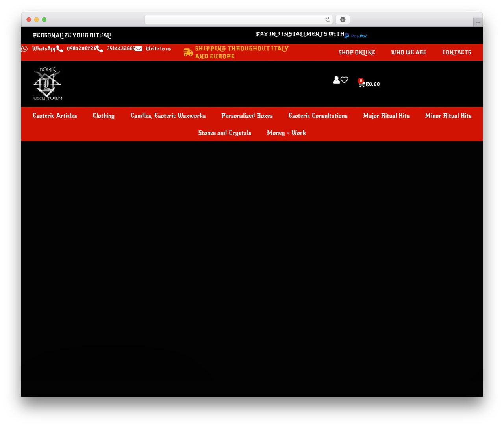This screenshot has width=504, height=427.
Task: Open a new tab with the plus button
Action: coord(478,22)
